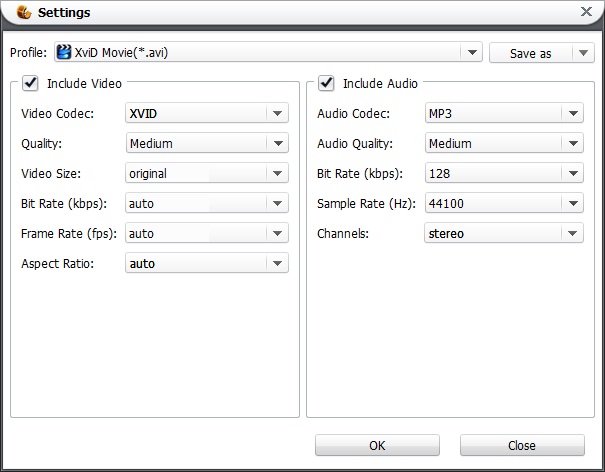The height and width of the screenshot is (472, 605).
Task: Close the Settings window with X
Action: 586,12
